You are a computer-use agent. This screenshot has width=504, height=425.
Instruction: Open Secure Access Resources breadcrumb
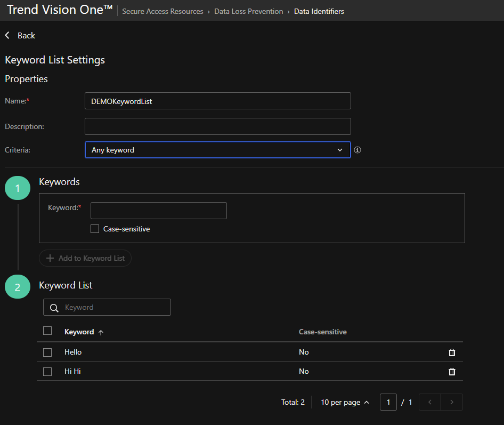click(x=162, y=11)
